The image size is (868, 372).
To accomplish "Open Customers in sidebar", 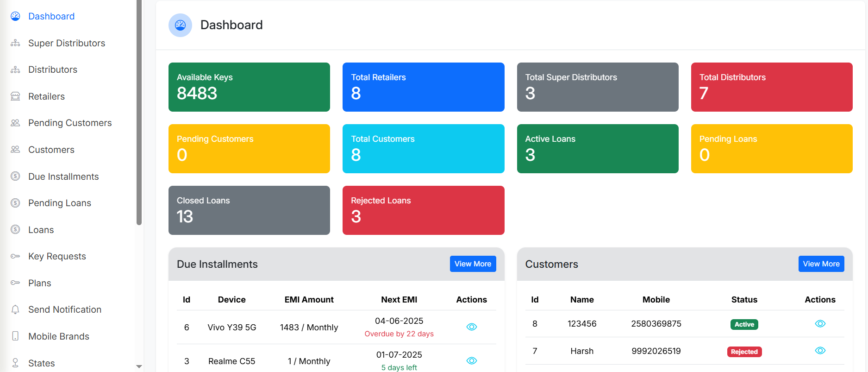I will (51, 150).
